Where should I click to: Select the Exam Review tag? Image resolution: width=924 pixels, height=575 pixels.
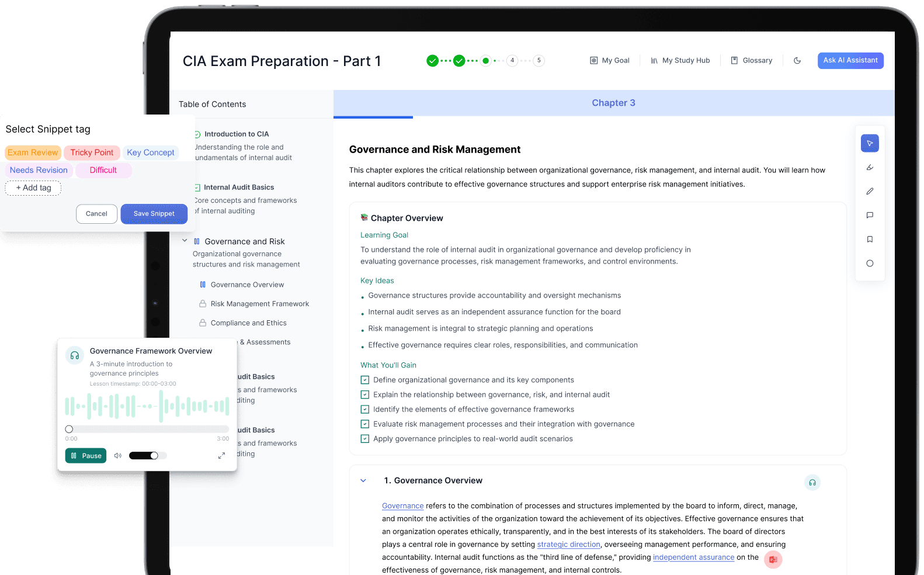pos(33,153)
